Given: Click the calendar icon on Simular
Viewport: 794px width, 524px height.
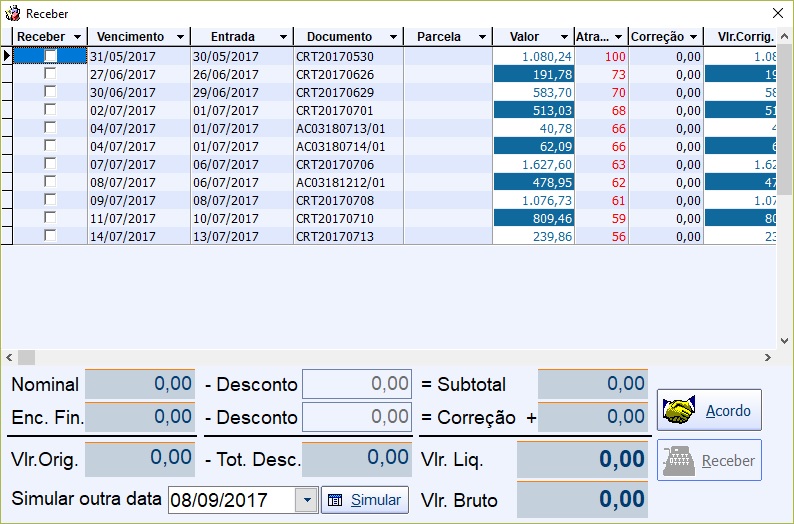Looking at the screenshot, I should [335, 500].
